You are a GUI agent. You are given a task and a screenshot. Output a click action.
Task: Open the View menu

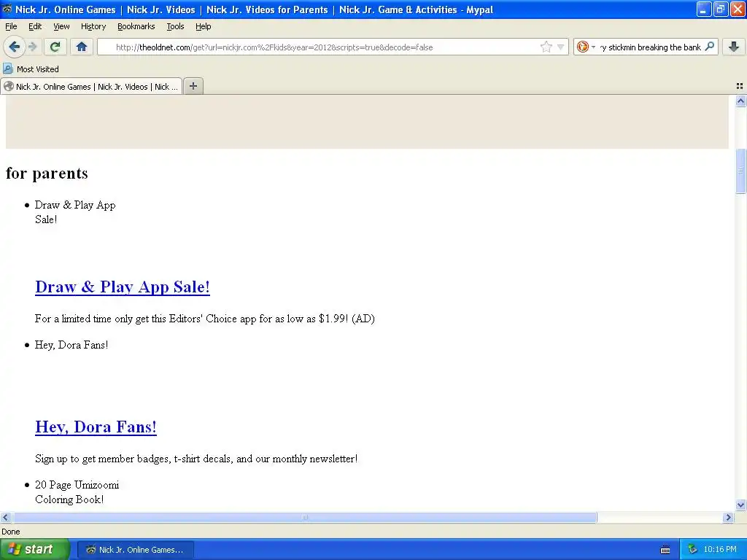point(61,26)
